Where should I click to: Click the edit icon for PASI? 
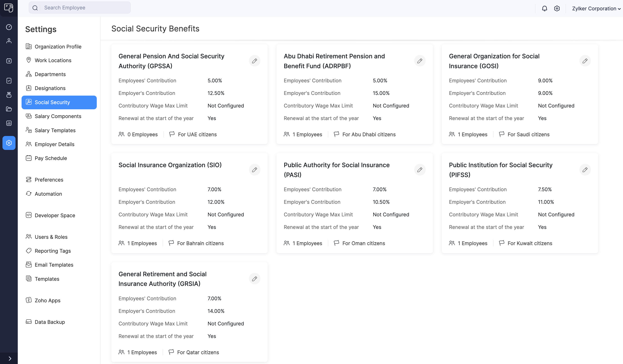click(420, 170)
